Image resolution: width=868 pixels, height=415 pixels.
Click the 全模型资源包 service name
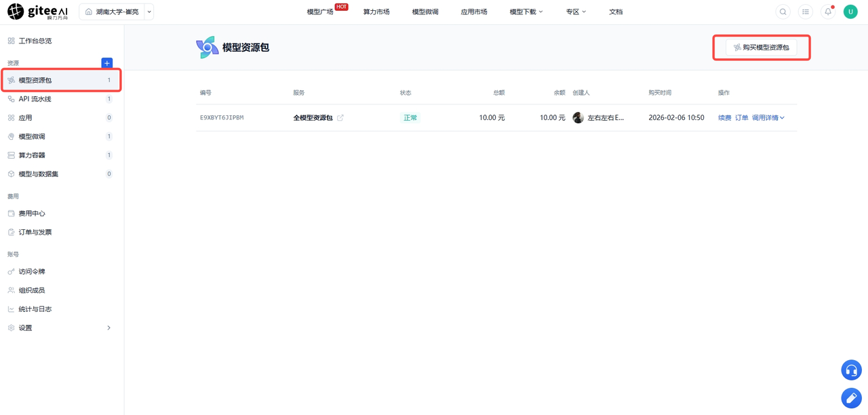pos(313,118)
